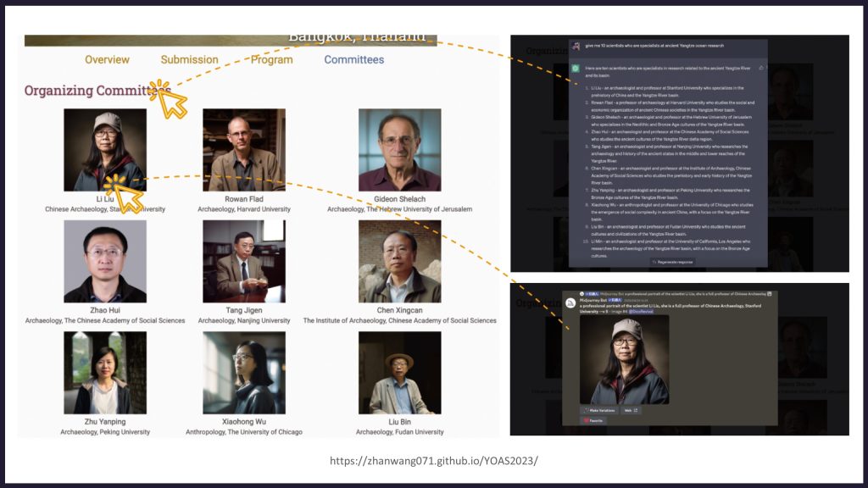Image resolution: width=868 pixels, height=488 pixels.
Task: Open the zhanwang071.github.io/YOAS2023 link
Action: (x=433, y=461)
